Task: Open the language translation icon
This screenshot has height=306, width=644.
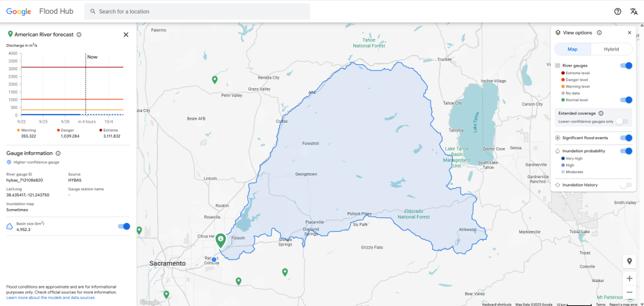Action: coord(633,11)
